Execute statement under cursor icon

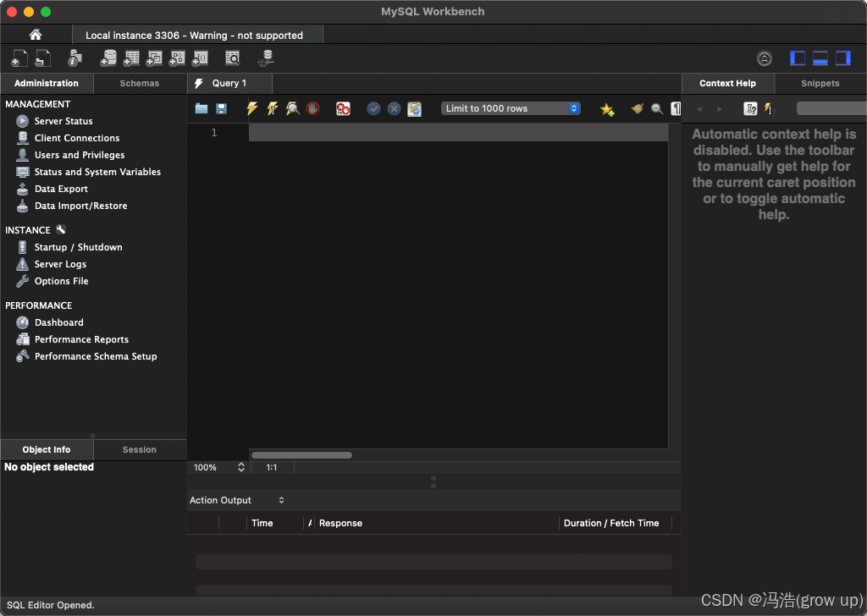tap(273, 108)
